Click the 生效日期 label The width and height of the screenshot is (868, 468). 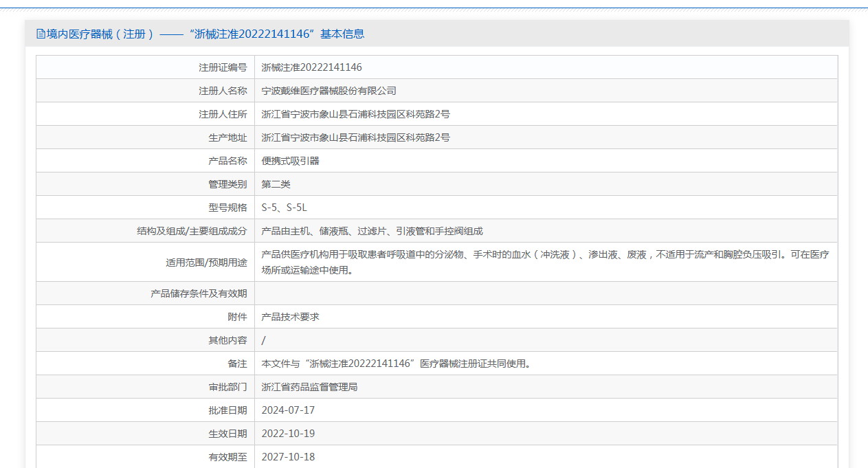(x=227, y=434)
